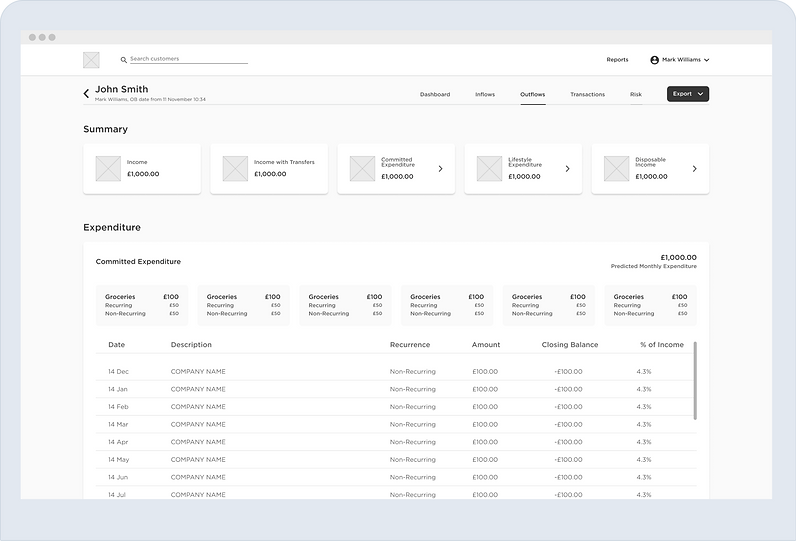
Task: Select the 14 Feb transaction row date
Action: click(118, 407)
